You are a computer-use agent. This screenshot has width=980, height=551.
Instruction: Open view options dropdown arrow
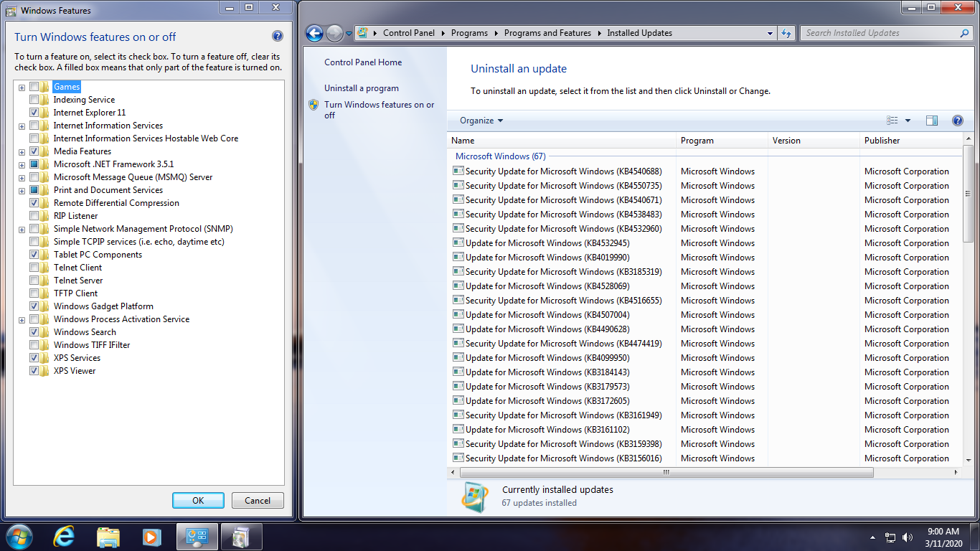908,121
